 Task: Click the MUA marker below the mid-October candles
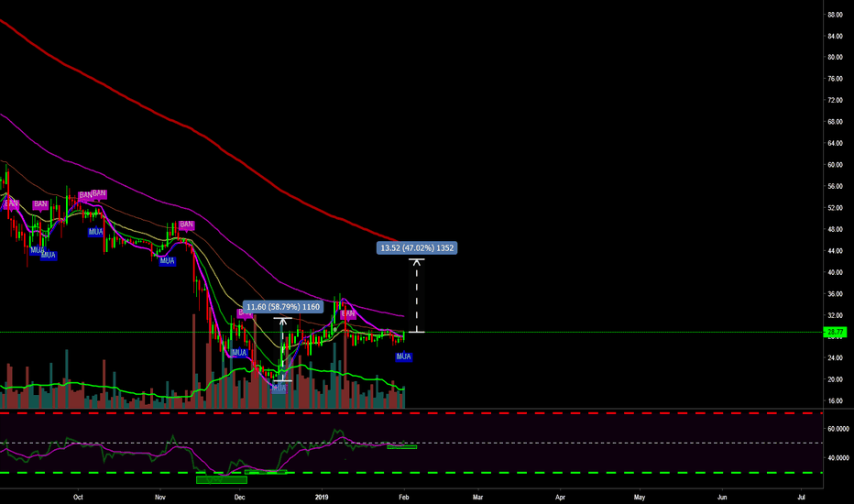[95, 232]
